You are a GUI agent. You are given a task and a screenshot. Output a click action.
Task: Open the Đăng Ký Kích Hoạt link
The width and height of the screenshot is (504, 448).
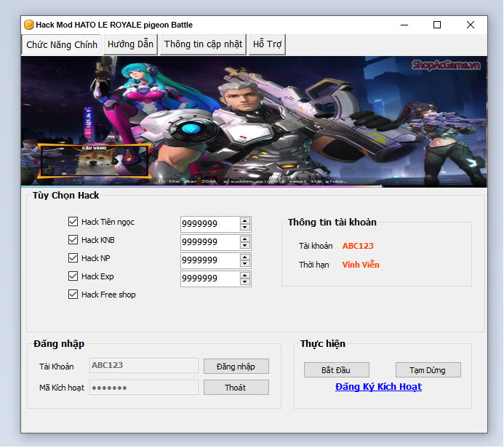click(378, 387)
